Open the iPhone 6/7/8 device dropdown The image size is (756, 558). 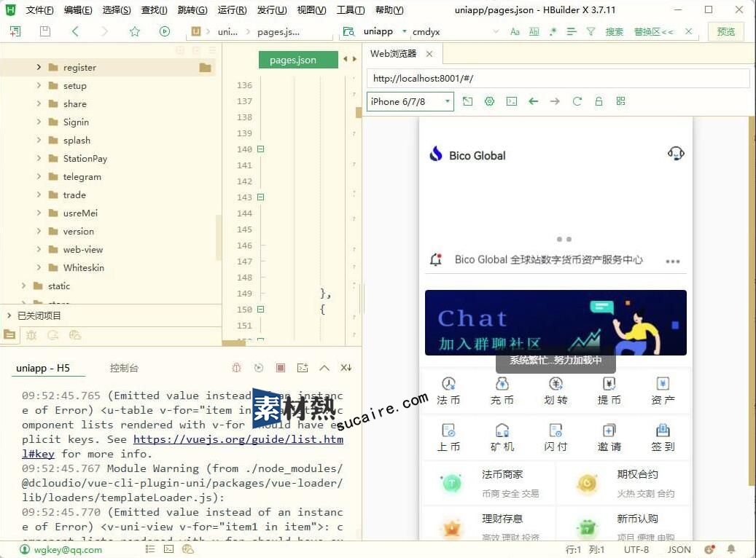(410, 102)
